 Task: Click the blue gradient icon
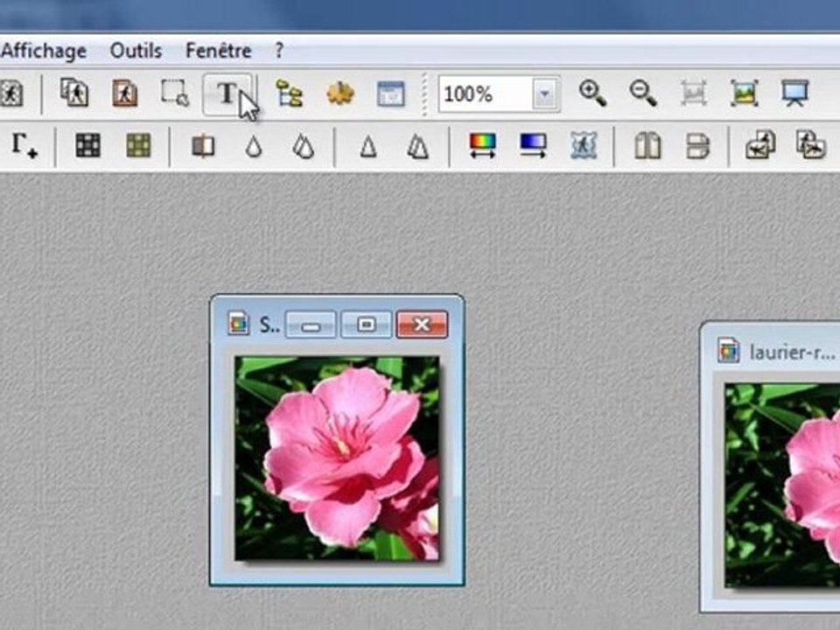(533, 146)
